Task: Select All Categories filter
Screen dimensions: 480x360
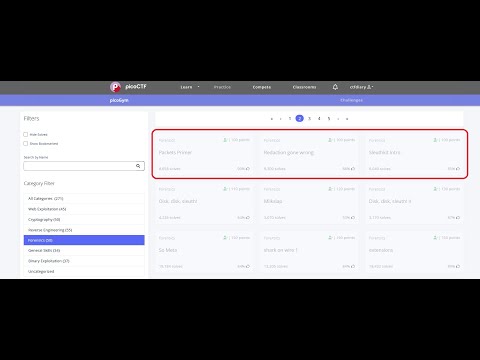Action: tap(84, 198)
